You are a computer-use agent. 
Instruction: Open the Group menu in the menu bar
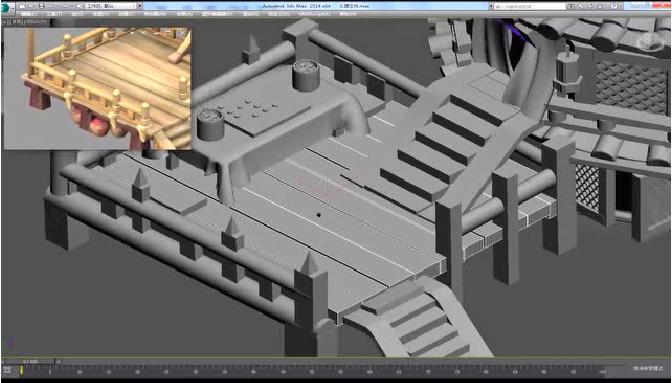click(77, 14)
